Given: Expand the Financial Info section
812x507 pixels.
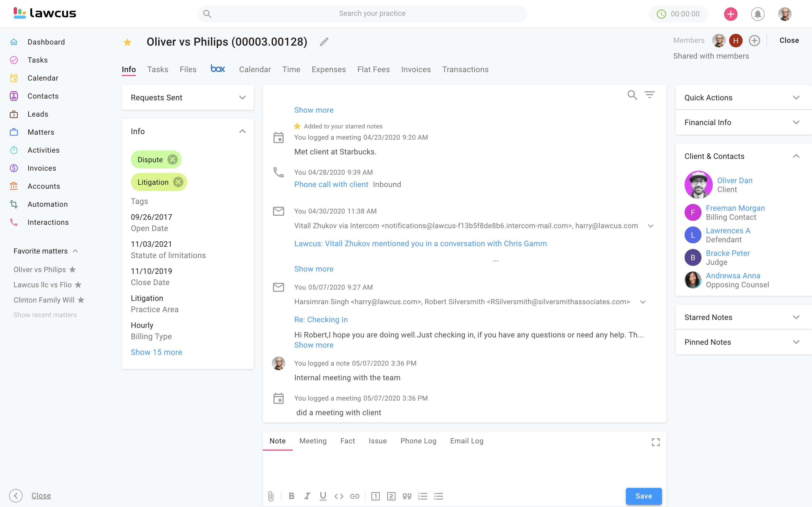Looking at the screenshot, I should point(796,123).
